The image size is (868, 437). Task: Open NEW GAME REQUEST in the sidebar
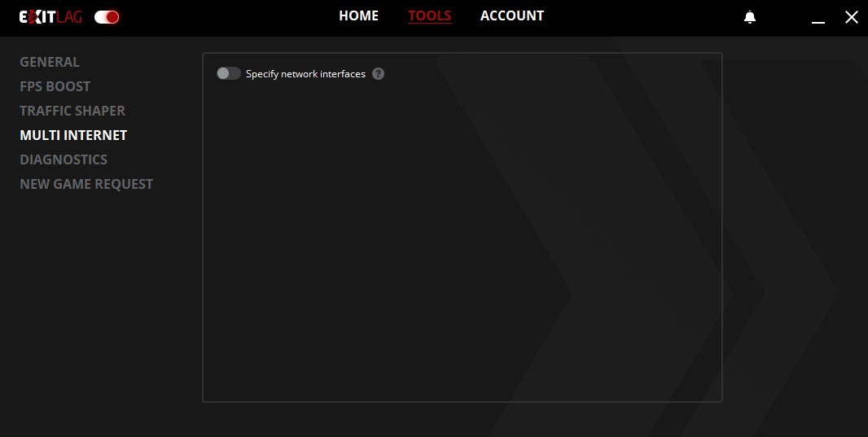86,184
